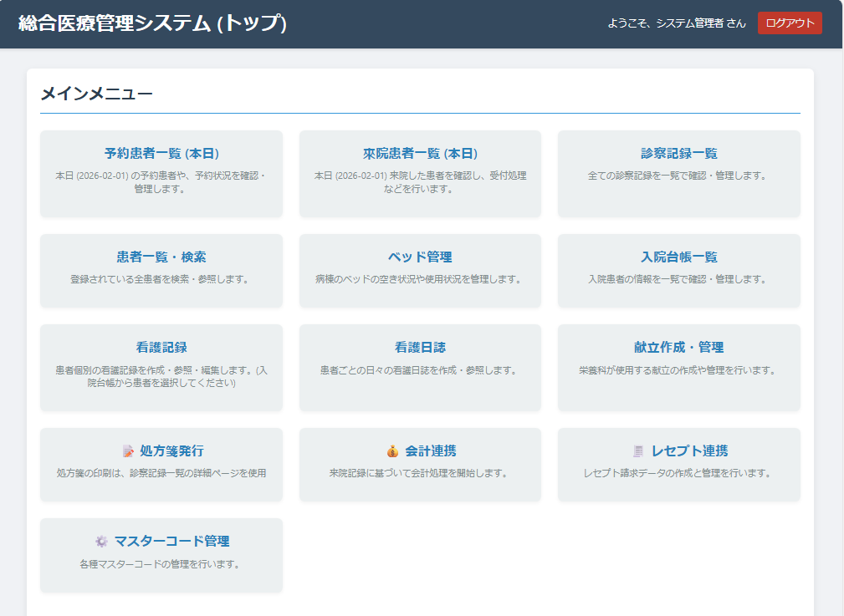Open 來院患者一覧 (本日) link

click(420, 154)
